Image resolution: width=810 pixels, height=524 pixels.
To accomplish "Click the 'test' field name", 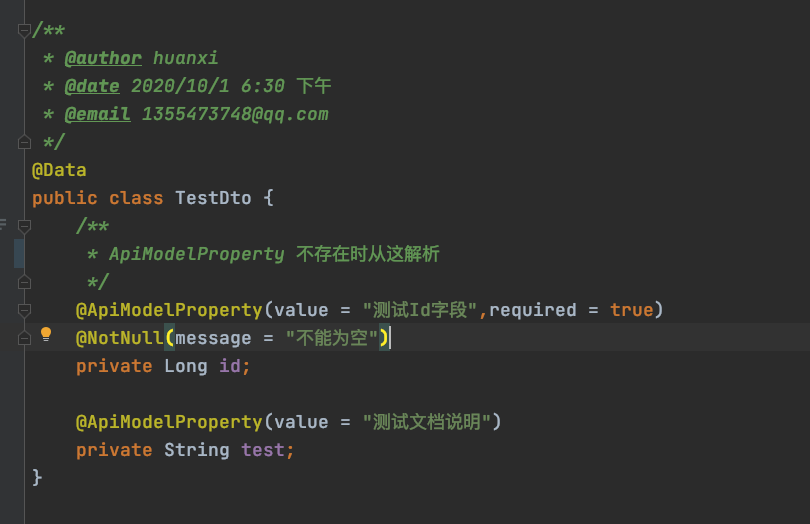I will [x=262, y=450].
